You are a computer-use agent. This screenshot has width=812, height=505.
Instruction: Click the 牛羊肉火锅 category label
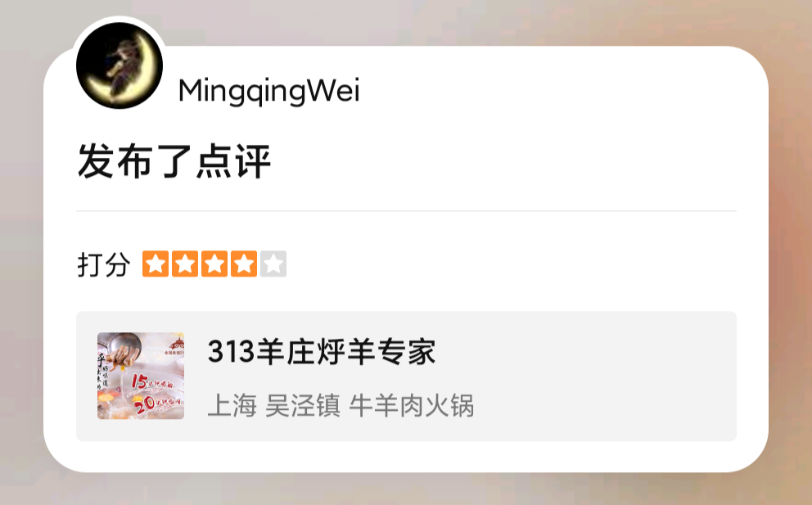pyautogui.click(x=412, y=405)
